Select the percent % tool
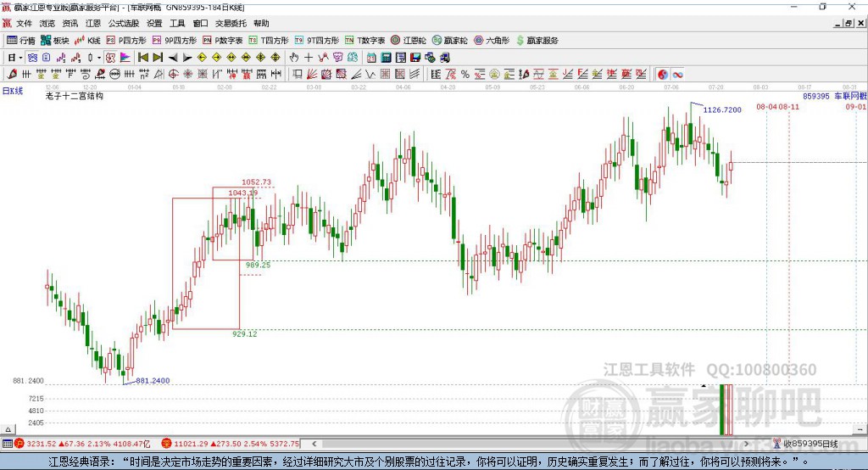The height and width of the screenshot is (470, 868). coord(465,75)
